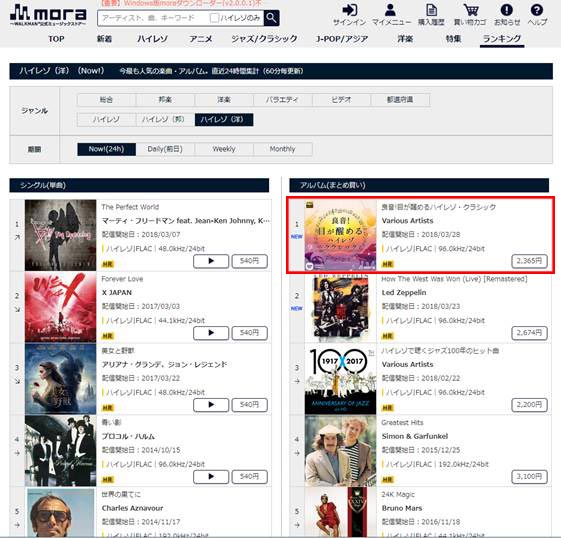Open Bruno Mars 24K Magic cover
This screenshot has width=561, height=538.
[x=341, y=512]
